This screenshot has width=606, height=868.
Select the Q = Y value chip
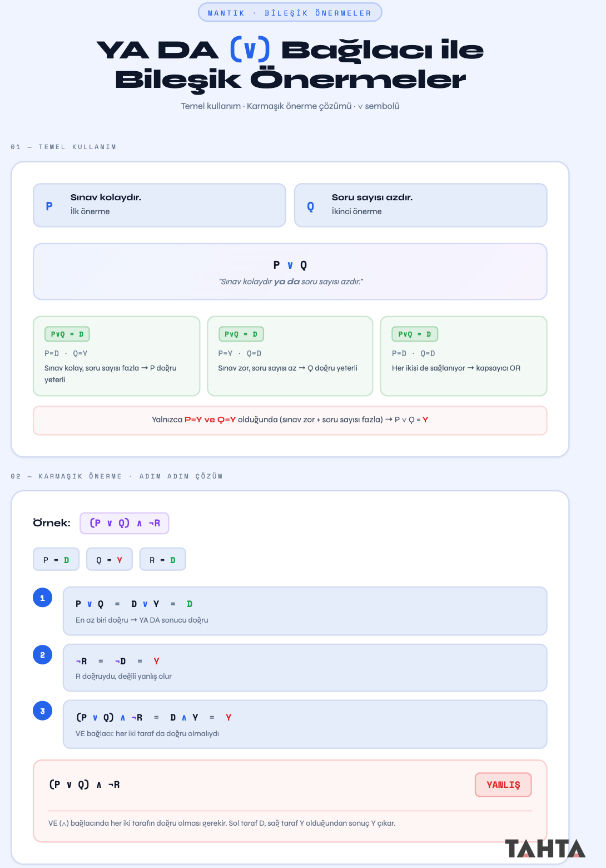pyautogui.click(x=110, y=560)
